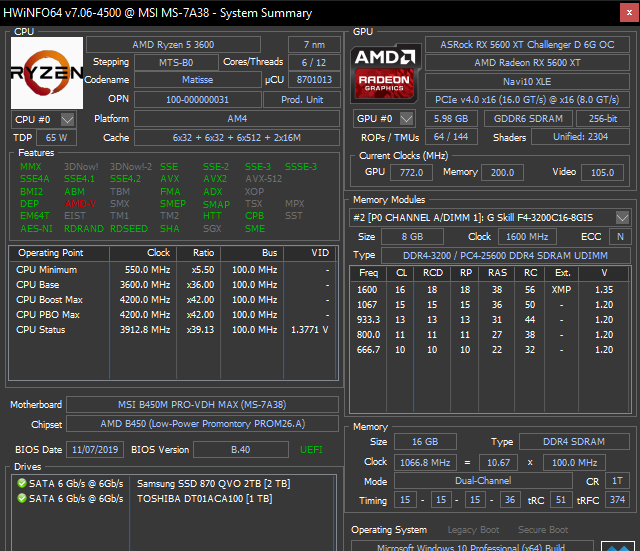
Task: Click the AMD-V feature flag in red
Action: click(x=80, y=203)
